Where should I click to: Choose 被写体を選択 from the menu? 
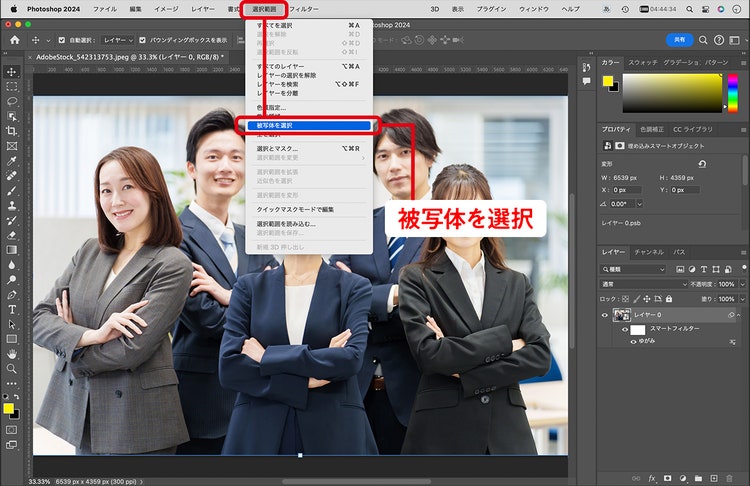tap(309, 125)
